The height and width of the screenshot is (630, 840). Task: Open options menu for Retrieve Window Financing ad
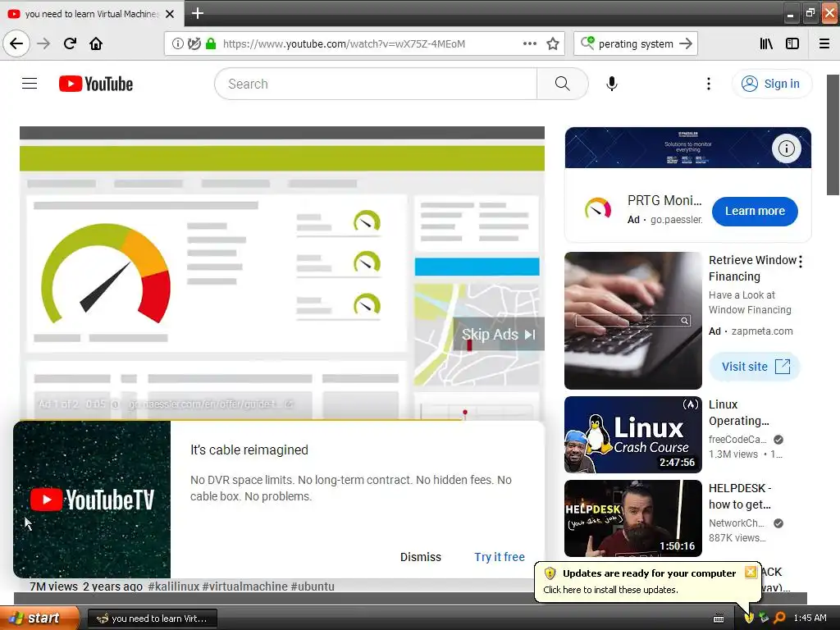tap(801, 262)
